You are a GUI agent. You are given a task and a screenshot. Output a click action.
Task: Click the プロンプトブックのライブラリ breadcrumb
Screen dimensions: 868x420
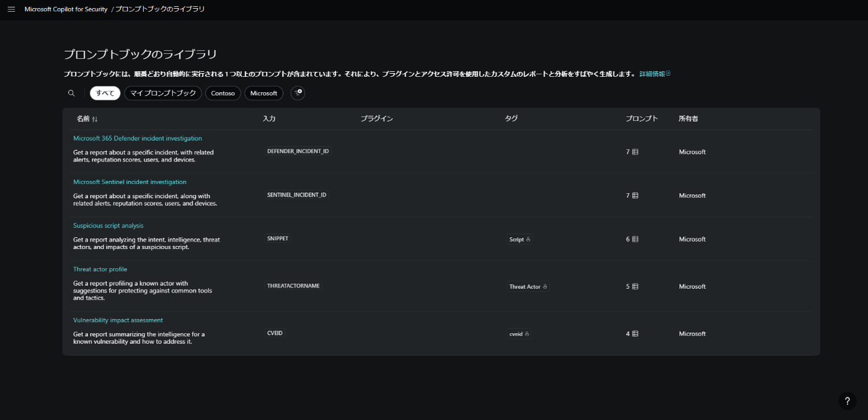pos(160,9)
